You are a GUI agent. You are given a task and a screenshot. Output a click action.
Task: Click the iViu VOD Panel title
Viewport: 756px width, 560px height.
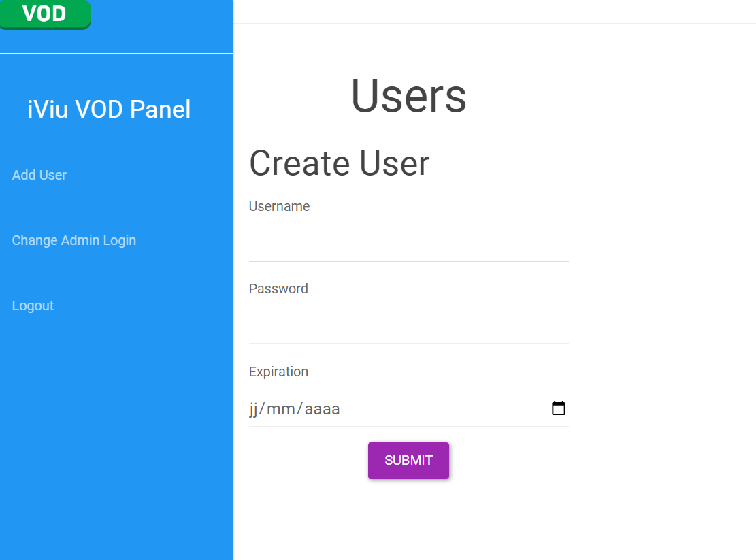click(x=109, y=109)
